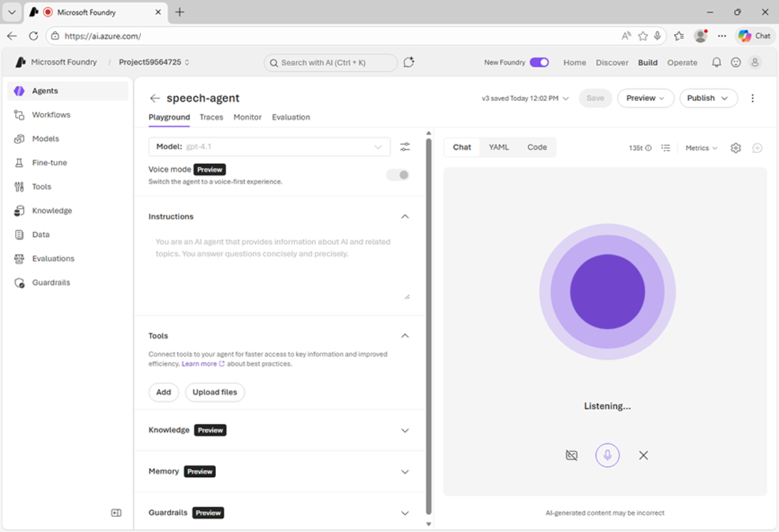Expand the Knowledge section
The width and height of the screenshot is (779, 532).
tap(405, 430)
